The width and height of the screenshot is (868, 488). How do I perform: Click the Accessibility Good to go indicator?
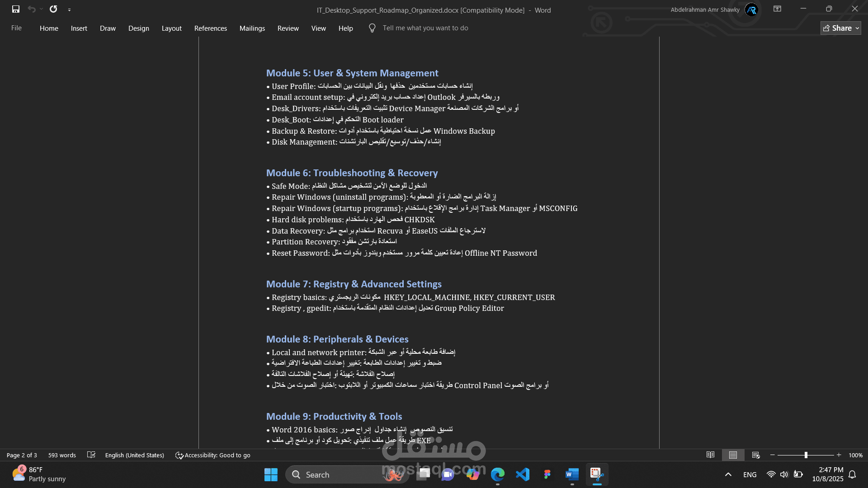tap(212, 455)
